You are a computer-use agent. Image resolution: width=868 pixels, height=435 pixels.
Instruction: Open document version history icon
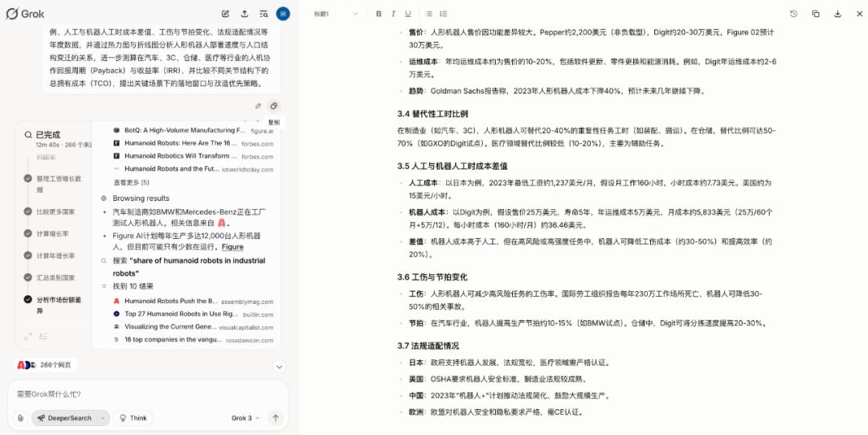pyautogui.click(x=794, y=14)
